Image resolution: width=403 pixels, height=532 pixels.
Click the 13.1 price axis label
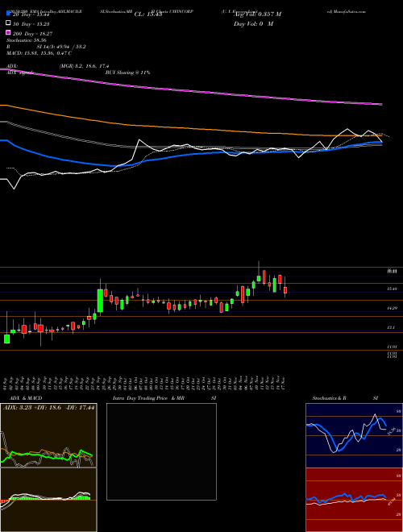[x=392, y=327]
